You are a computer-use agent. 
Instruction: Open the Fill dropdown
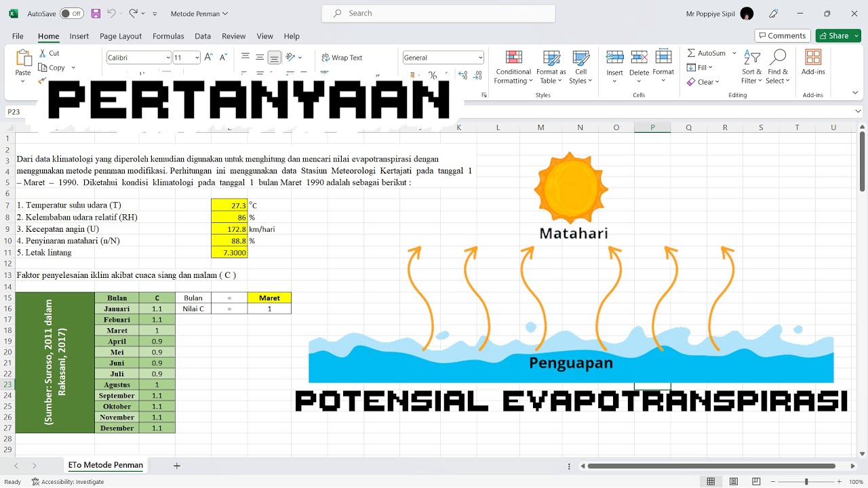700,67
